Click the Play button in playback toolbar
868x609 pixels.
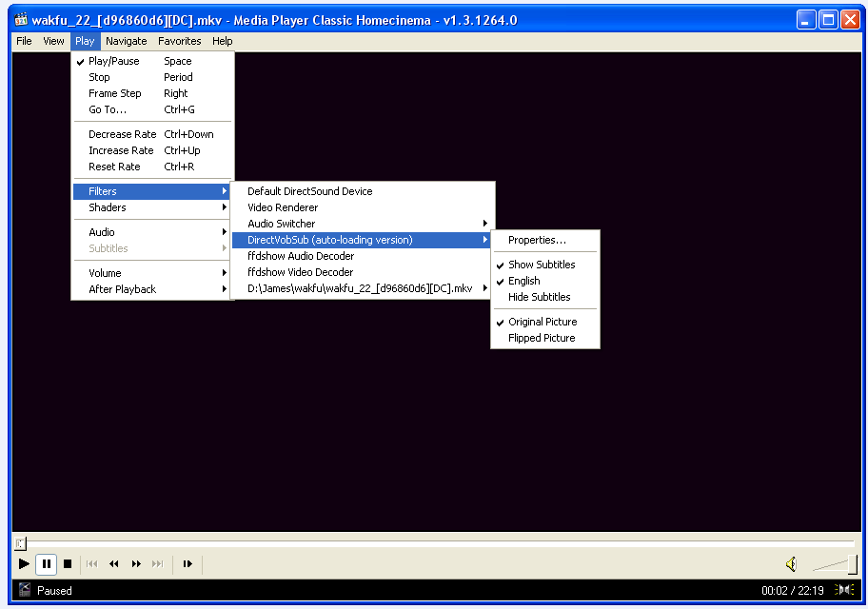(24, 564)
